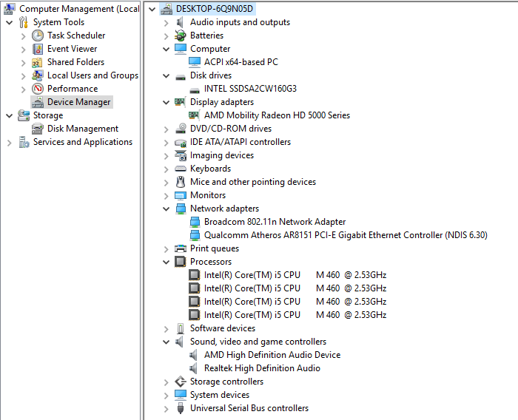Click the Disk drives label

coord(211,75)
